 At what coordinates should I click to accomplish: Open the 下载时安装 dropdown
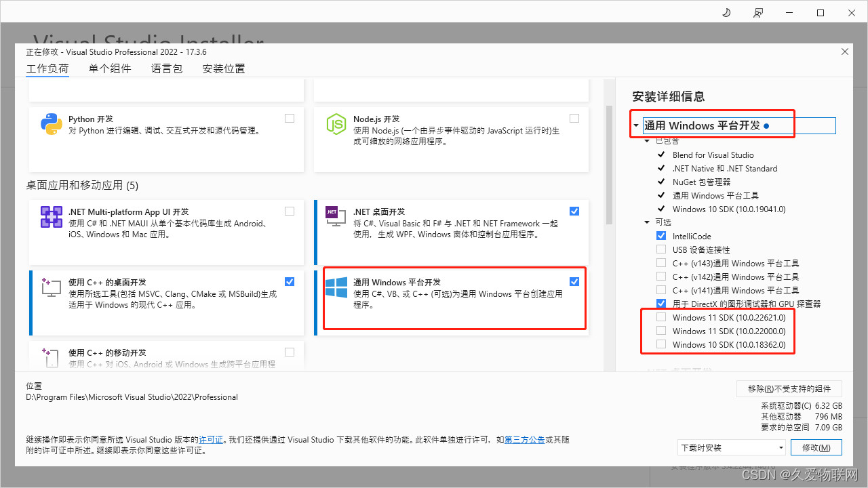(731, 447)
